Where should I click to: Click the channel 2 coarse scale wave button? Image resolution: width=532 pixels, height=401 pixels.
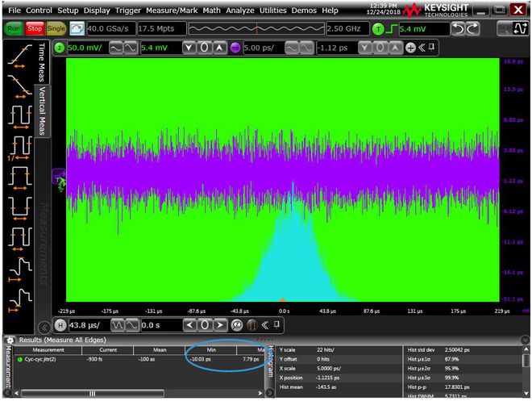coord(116,48)
